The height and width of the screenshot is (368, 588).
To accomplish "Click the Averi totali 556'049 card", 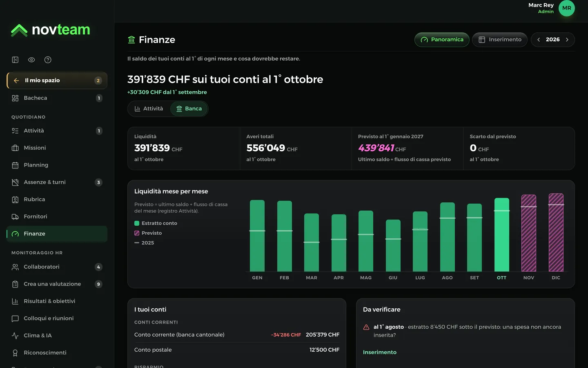I will (296, 148).
